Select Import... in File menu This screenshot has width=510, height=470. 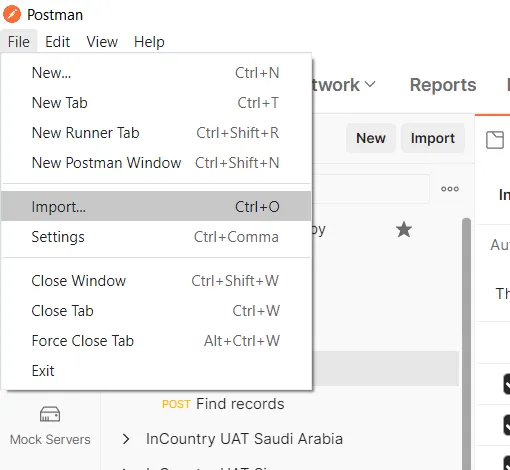156,206
